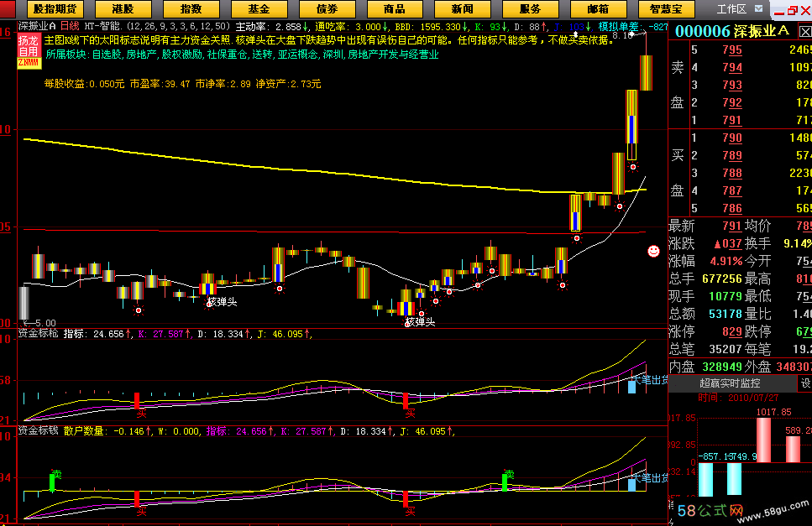Viewport: 812px width, 526px height.
Task: Click the 日线 period label
Action: pyautogui.click(x=70, y=25)
